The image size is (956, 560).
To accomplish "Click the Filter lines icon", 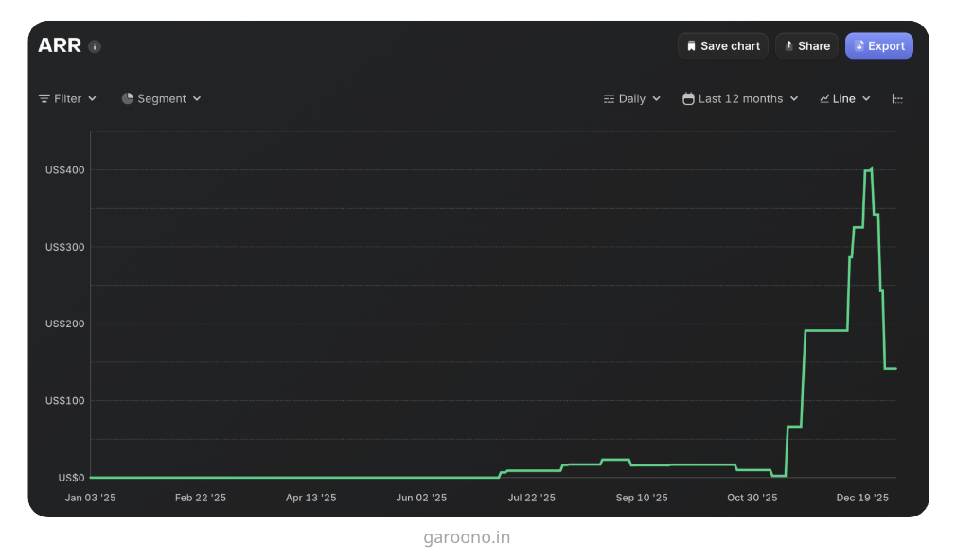I will coord(44,98).
